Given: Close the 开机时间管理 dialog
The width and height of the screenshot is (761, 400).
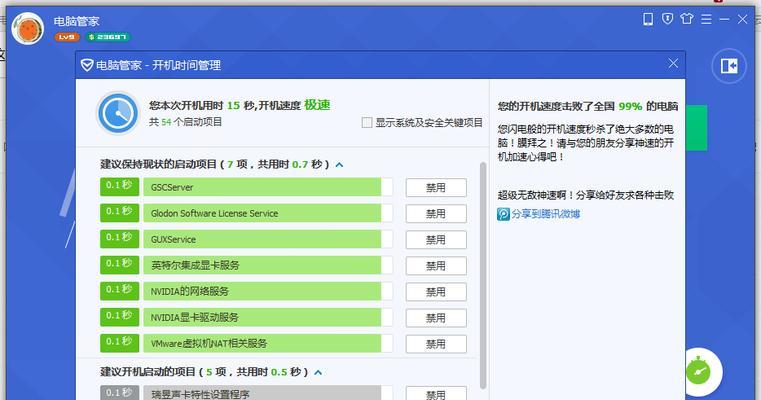Looking at the screenshot, I should (x=673, y=63).
